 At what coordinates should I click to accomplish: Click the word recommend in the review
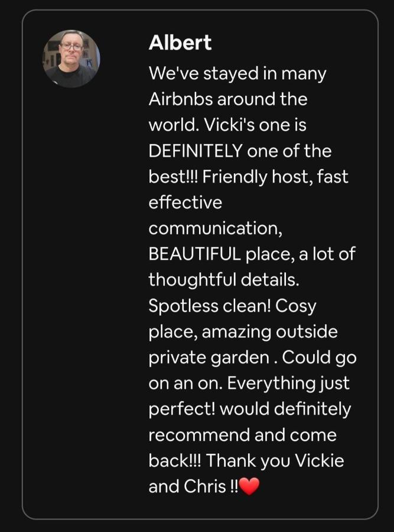(x=199, y=435)
